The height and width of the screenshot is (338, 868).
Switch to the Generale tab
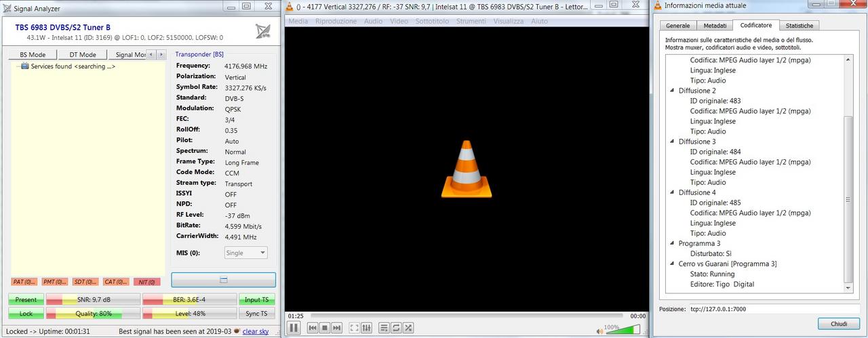pyautogui.click(x=677, y=26)
